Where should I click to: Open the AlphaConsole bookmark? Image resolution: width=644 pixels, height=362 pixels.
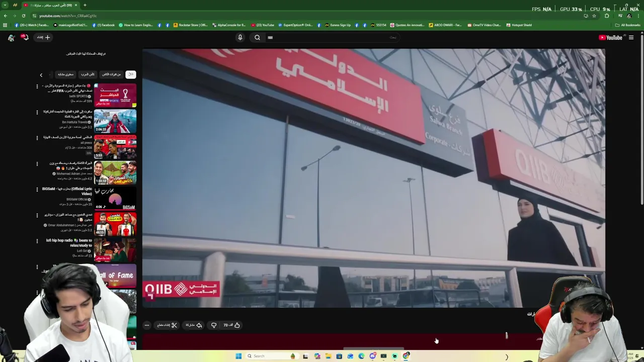pyautogui.click(x=229, y=25)
